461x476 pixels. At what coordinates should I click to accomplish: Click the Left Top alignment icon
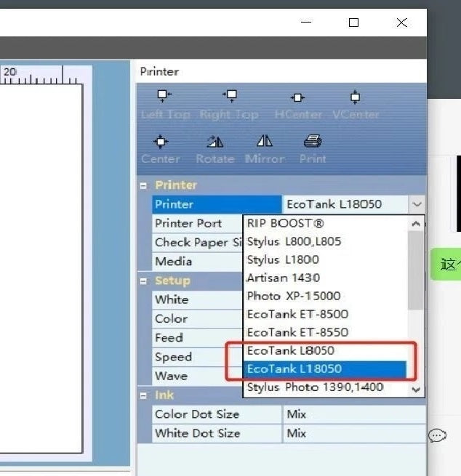click(164, 96)
